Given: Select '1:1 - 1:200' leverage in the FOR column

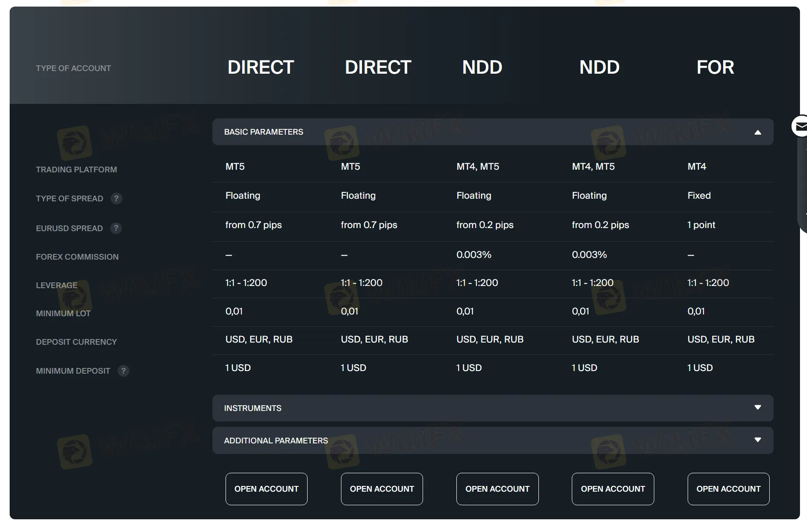Looking at the screenshot, I should 708,283.
